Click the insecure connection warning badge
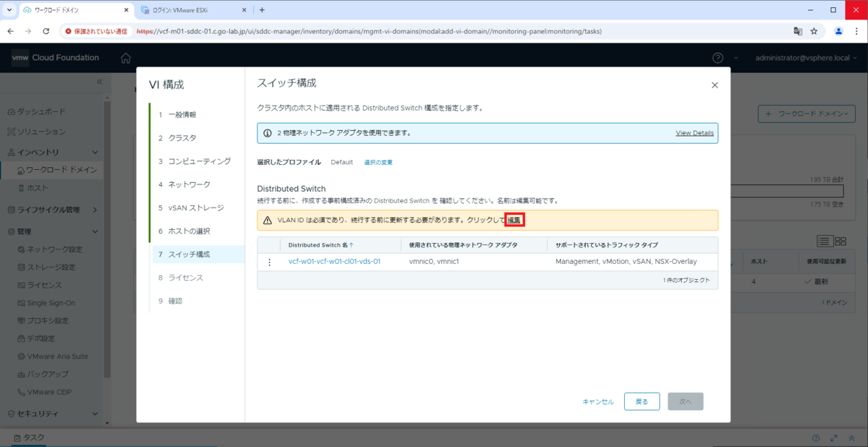 (x=96, y=31)
